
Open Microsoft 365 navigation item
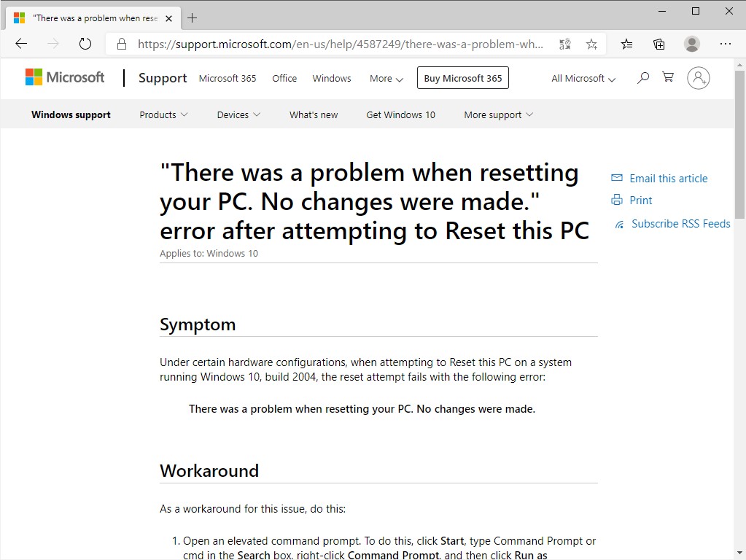coord(228,79)
